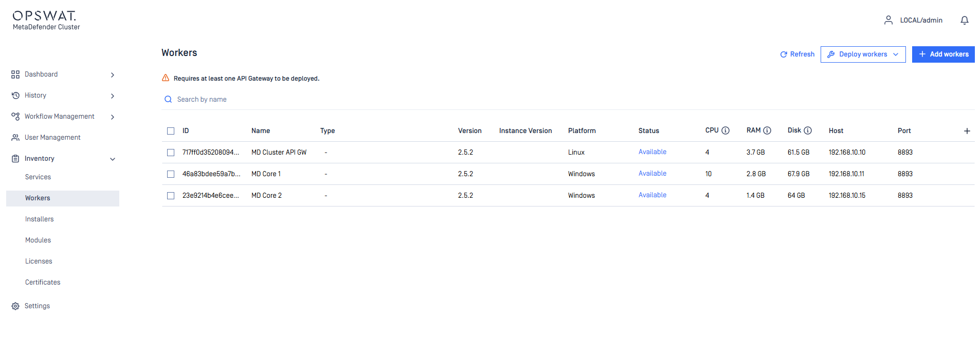Click the user profile icon

click(888, 20)
